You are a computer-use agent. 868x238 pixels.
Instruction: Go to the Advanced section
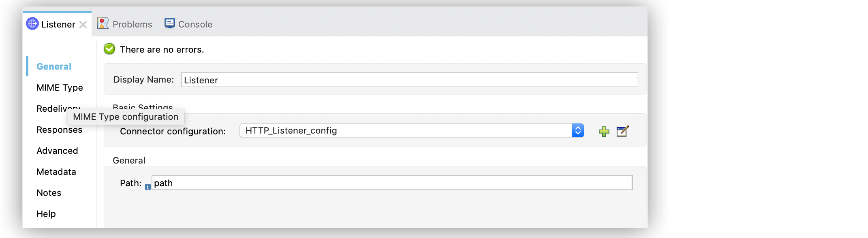point(57,151)
